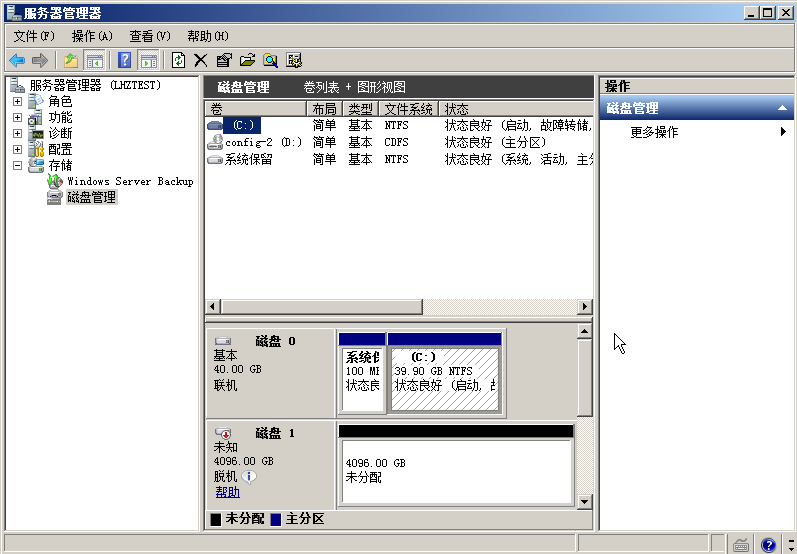Click the disk view scroll-down arrow
The width and height of the screenshot is (797, 554).
point(585,502)
